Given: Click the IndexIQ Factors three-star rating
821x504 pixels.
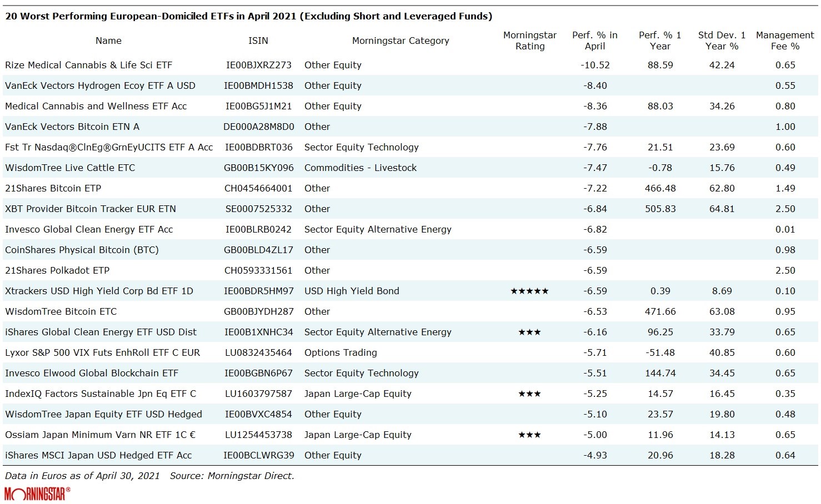Looking at the screenshot, I should [529, 394].
